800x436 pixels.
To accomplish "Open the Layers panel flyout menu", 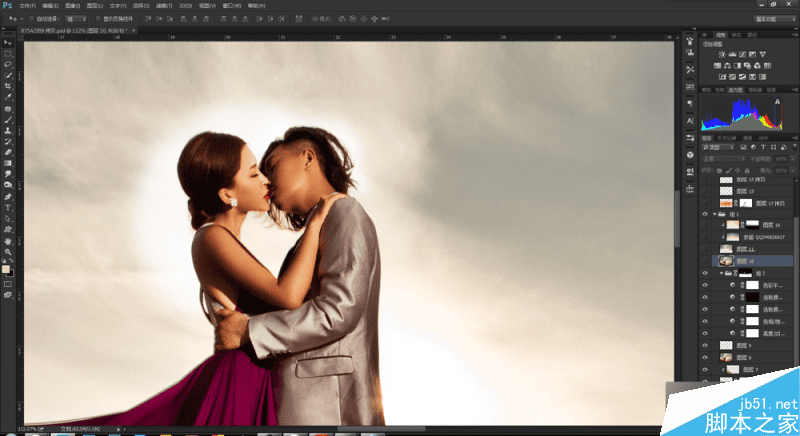I will 794,138.
